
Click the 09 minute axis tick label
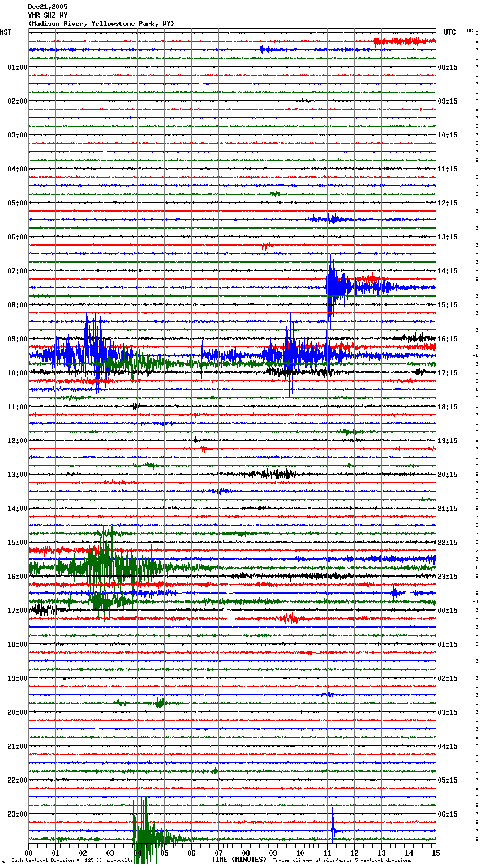click(273, 853)
